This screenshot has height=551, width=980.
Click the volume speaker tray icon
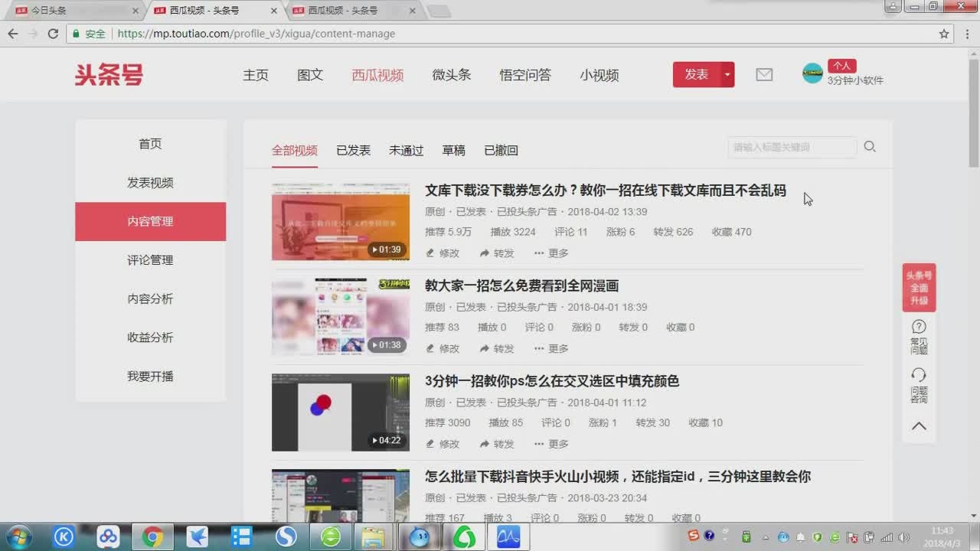tap(904, 537)
